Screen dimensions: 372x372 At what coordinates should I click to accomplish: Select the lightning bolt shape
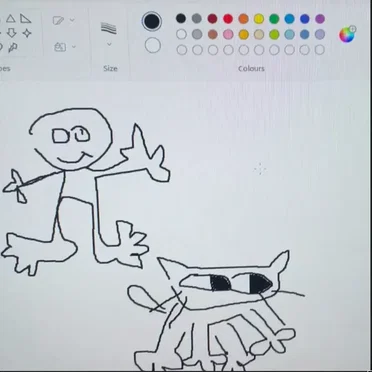click(x=13, y=48)
